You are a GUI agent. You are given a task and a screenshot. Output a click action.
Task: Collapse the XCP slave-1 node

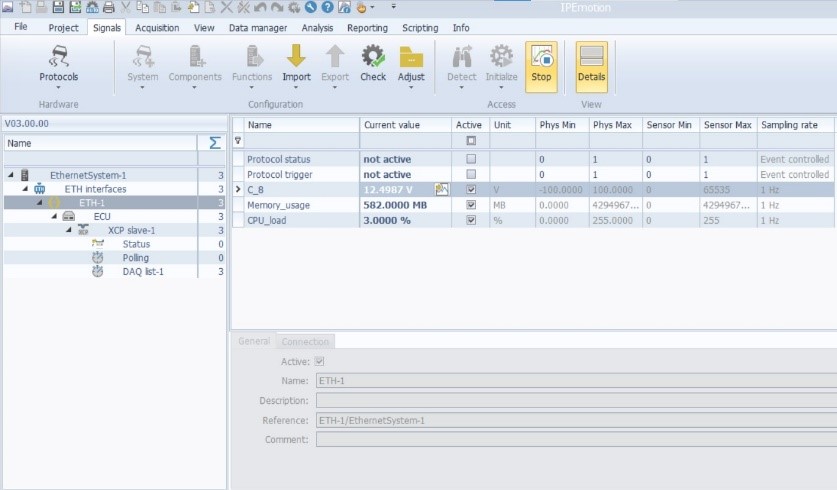click(69, 230)
